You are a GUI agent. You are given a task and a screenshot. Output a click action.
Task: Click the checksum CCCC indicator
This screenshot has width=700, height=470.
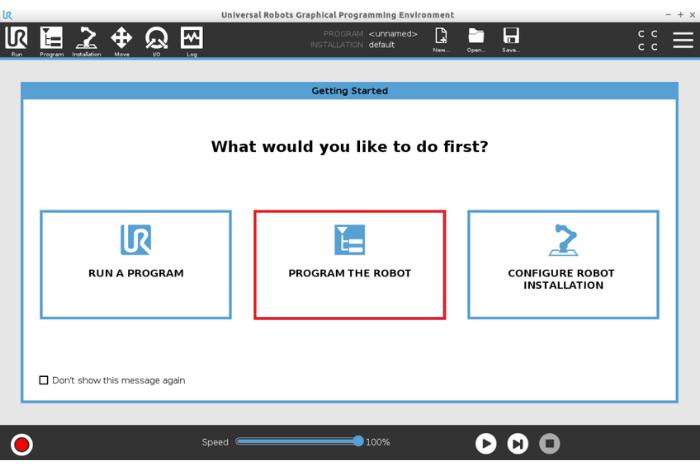coord(647,40)
